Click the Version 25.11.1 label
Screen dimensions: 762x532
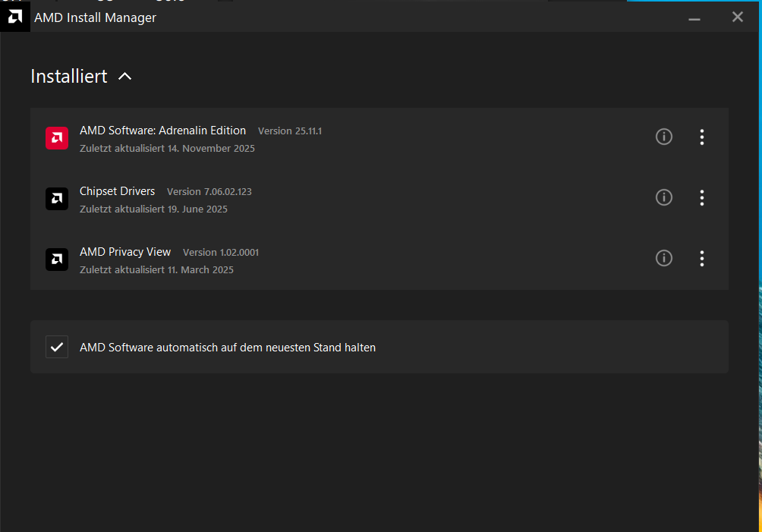pos(290,131)
